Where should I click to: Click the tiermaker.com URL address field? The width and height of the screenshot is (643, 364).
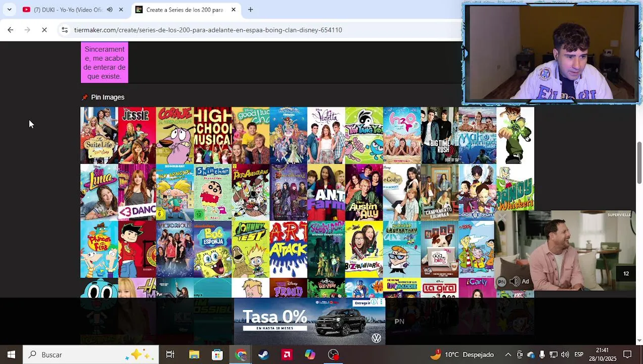point(208,30)
